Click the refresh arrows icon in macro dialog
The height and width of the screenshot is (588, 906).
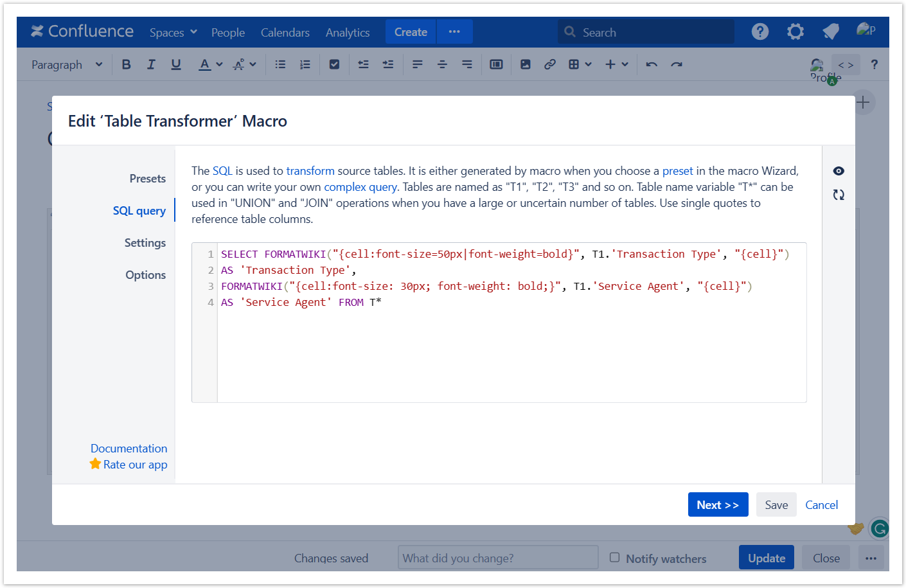click(x=839, y=195)
